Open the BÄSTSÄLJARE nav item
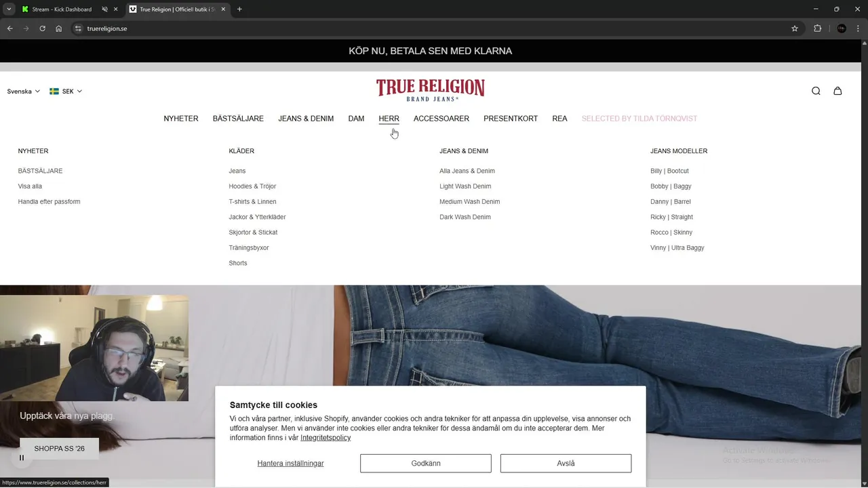Viewport: 868px width, 488px height. [238, 119]
